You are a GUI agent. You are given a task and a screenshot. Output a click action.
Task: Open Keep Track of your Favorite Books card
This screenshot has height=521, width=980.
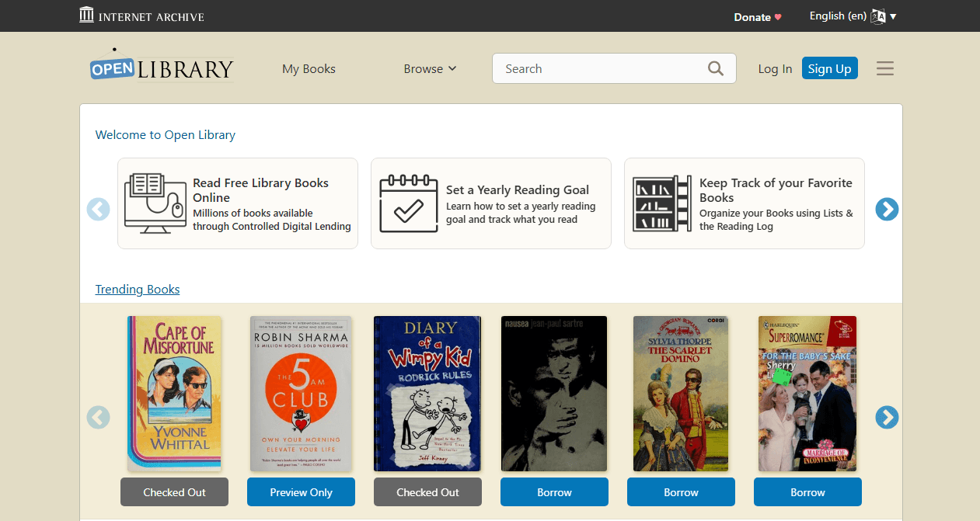[x=745, y=203]
